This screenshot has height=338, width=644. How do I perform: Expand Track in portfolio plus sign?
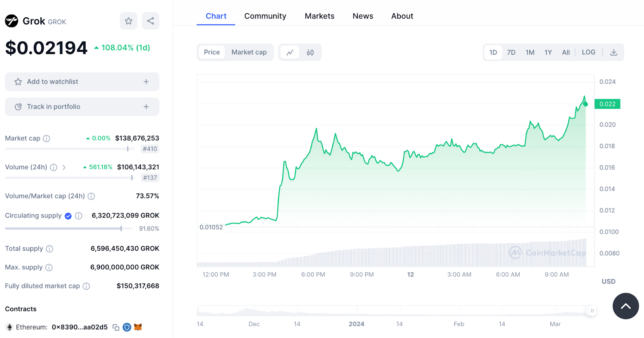click(x=146, y=107)
